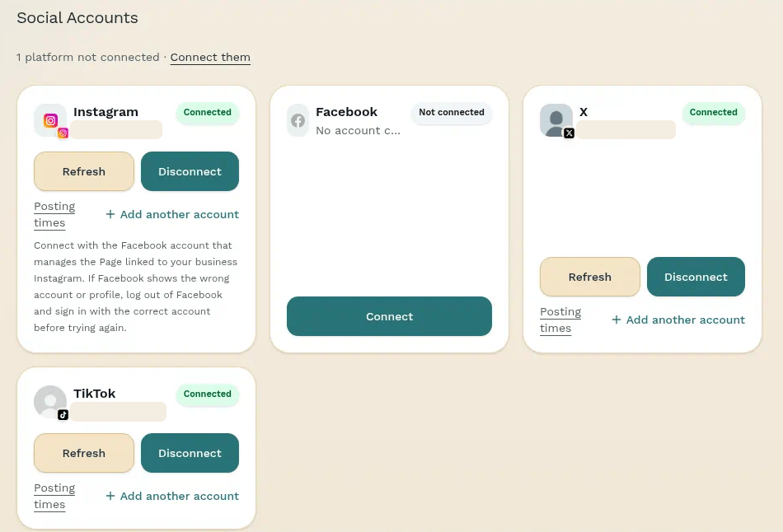Add another account under Instagram
This screenshot has width=783, height=532.
click(172, 214)
